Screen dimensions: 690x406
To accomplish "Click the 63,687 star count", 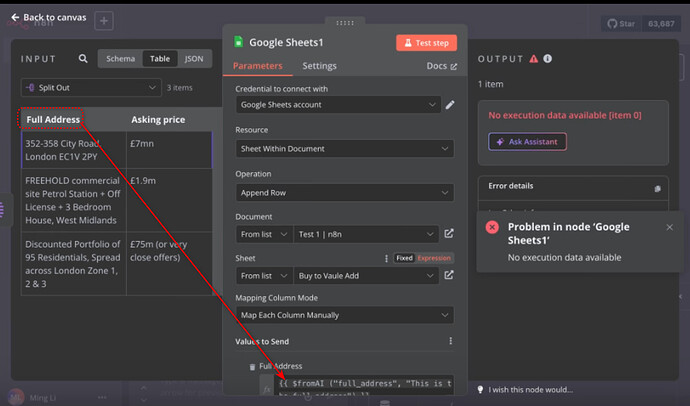I will [x=661, y=24].
